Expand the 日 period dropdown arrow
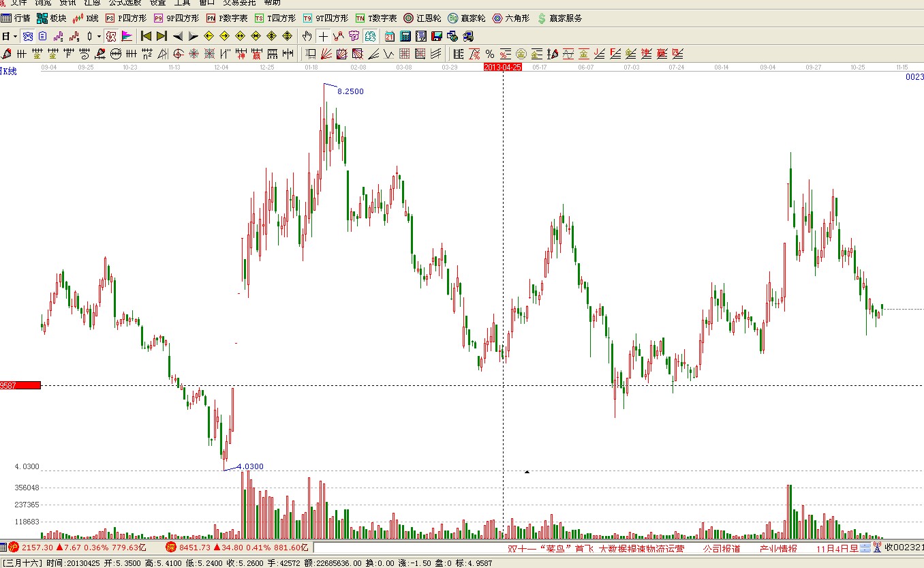Screen dimensions: 924x568 pos(15,36)
